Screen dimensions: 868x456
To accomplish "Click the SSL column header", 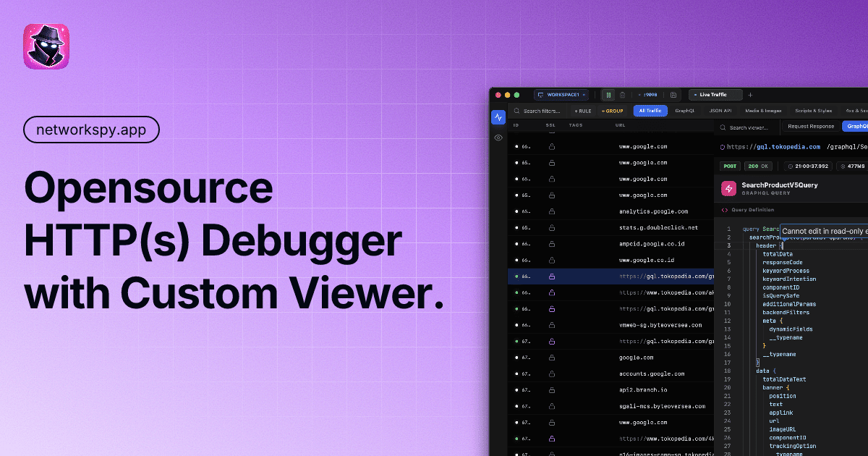I will click(x=550, y=125).
